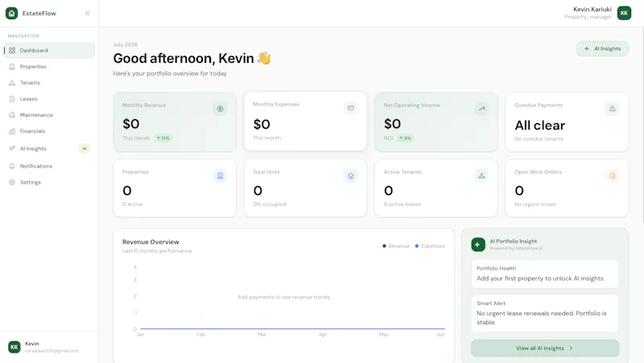Click the KK avatar in top header
The image size is (644, 363).
pos(624,13)
